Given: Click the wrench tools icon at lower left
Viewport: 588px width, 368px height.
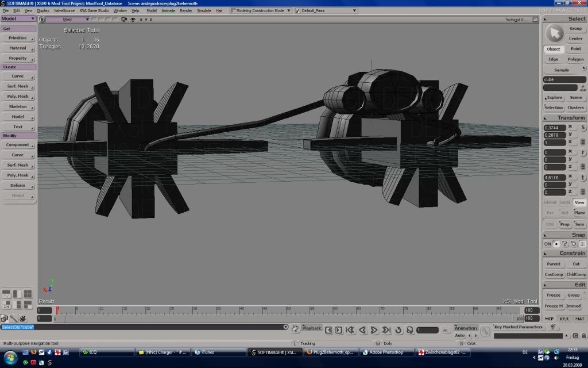Looking at the screenshot, I should click(x=14, y=319).
